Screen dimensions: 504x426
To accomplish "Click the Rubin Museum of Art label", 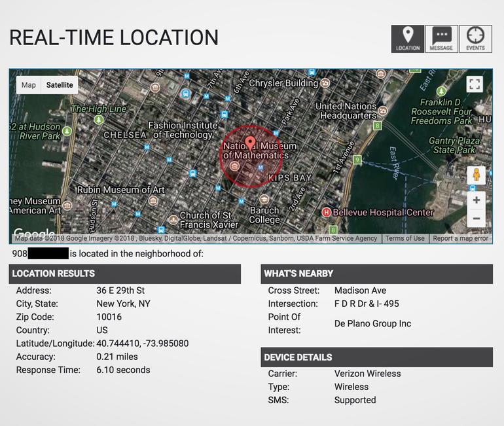I will tap(120, 190).
